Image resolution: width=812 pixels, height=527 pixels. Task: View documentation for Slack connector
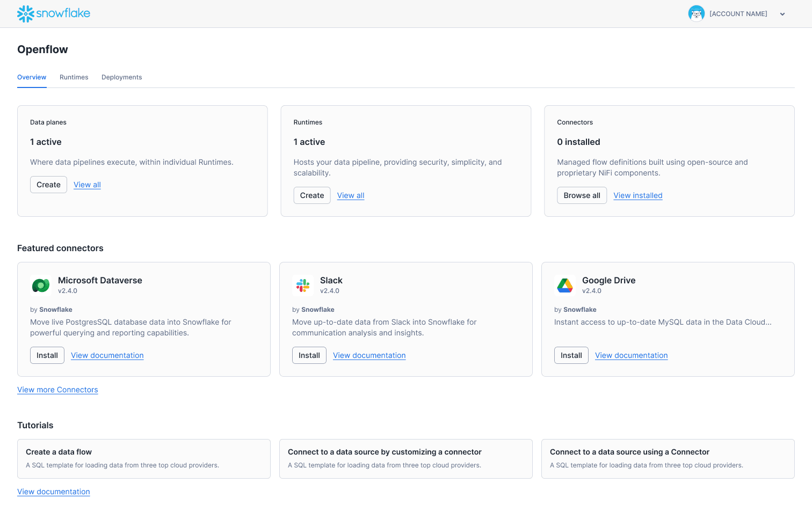369,355
